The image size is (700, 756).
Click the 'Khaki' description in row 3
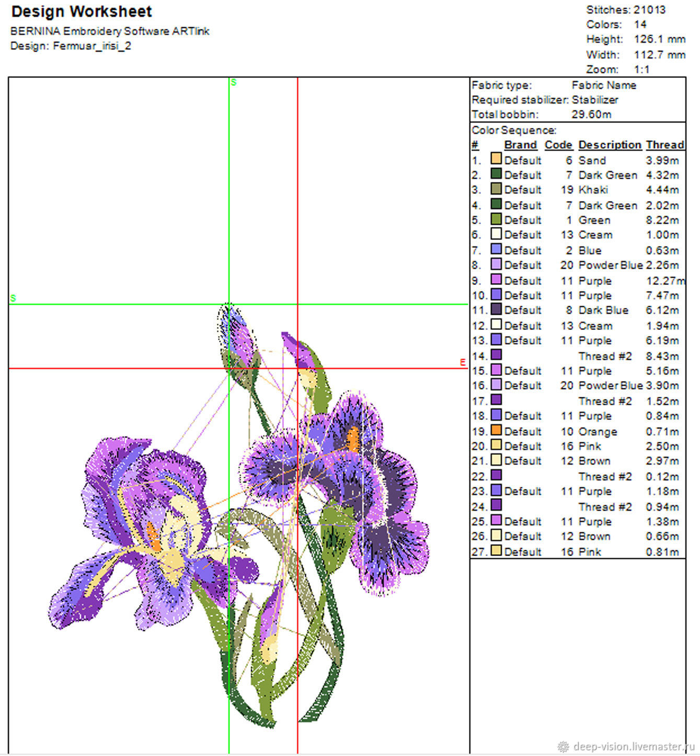(x=593, y=190)
